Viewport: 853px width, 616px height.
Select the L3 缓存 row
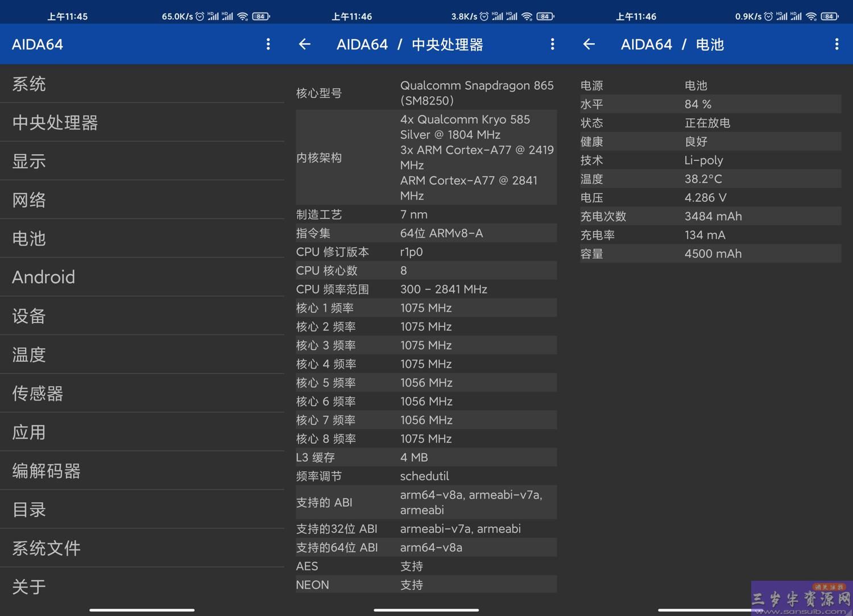(x=426, y=457)
